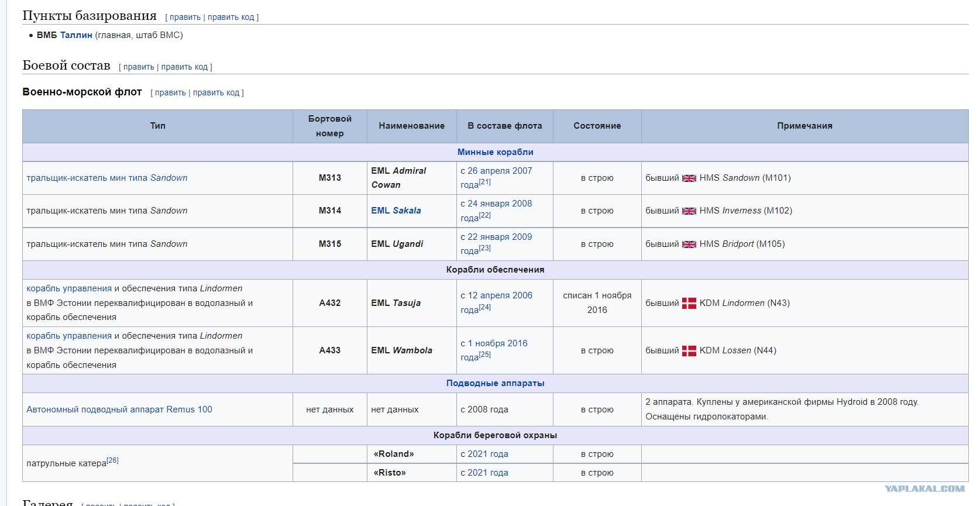Click править код next to Военно-морской флот
This screenshot has height=506, width=980.
[x=216, y=93]
